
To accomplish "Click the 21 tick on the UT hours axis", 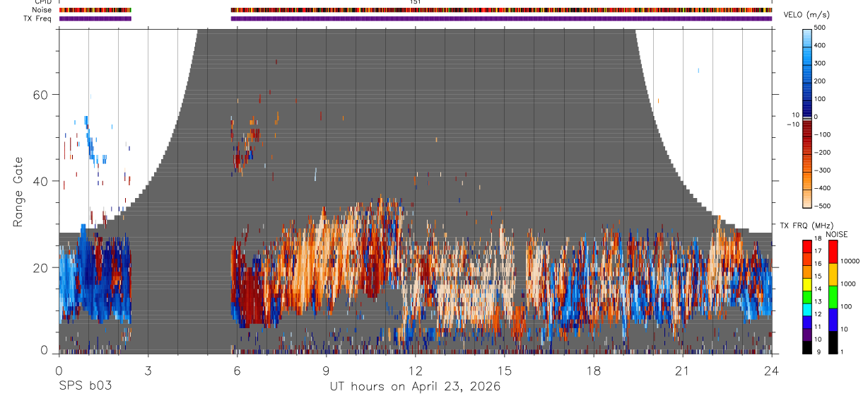I will coord(683,369).
